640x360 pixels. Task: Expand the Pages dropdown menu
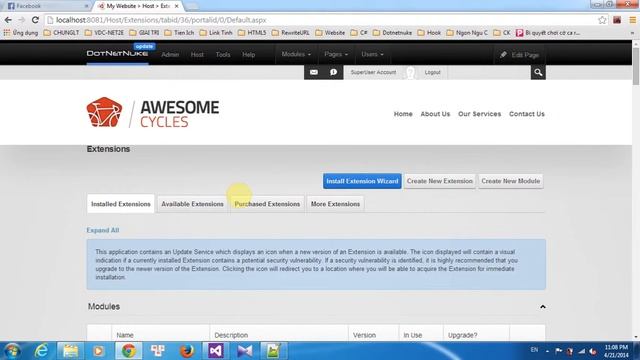pos(336,54)
